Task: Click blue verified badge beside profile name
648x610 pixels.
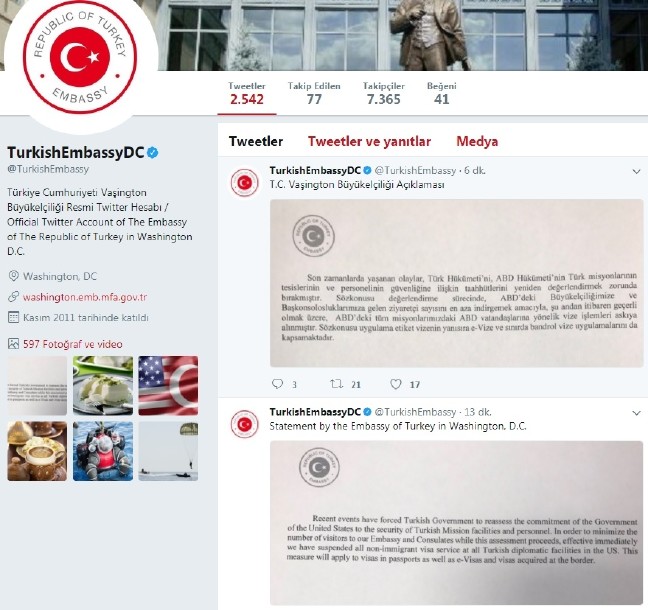Action: pyautogui.click(x=152, y=152)
